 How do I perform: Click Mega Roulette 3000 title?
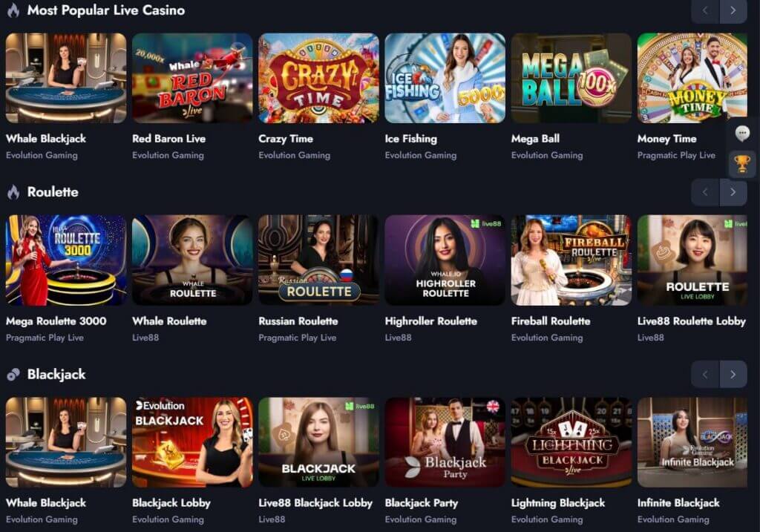tap(56, 321)
